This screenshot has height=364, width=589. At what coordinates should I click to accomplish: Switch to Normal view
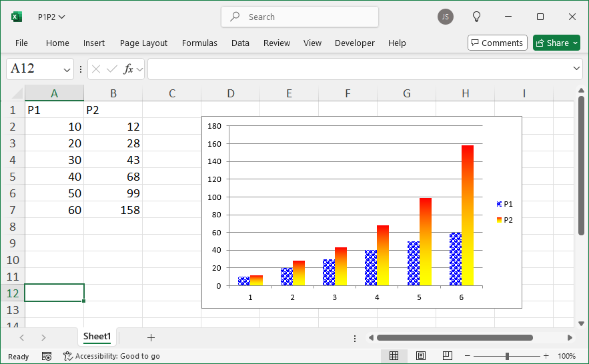point(394,356)
